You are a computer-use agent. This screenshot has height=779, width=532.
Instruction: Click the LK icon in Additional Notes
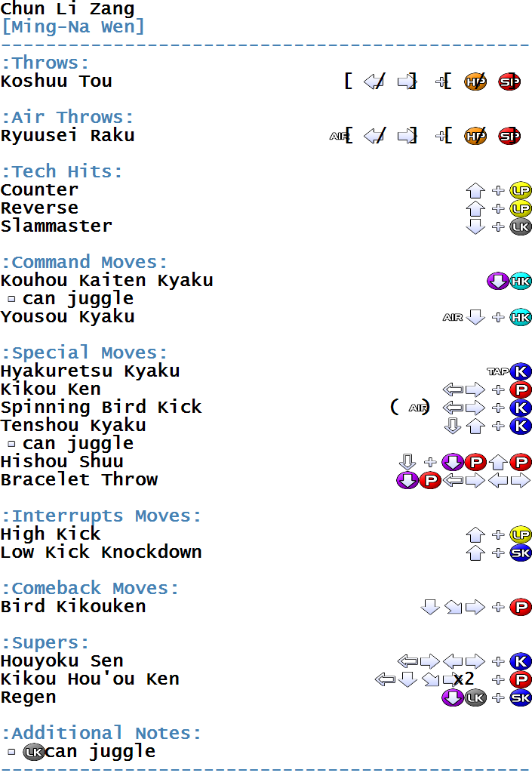pyautogui.click(x=34, y=752)
